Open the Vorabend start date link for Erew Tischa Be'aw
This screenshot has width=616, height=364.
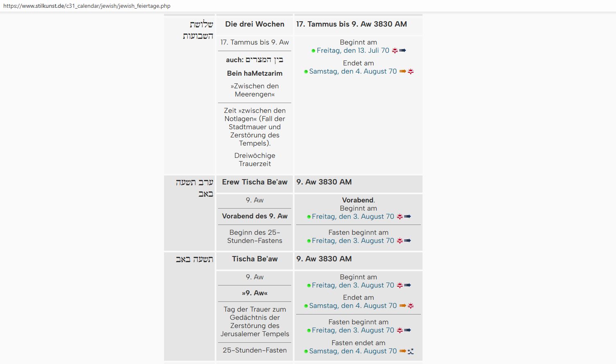[353, 217]
